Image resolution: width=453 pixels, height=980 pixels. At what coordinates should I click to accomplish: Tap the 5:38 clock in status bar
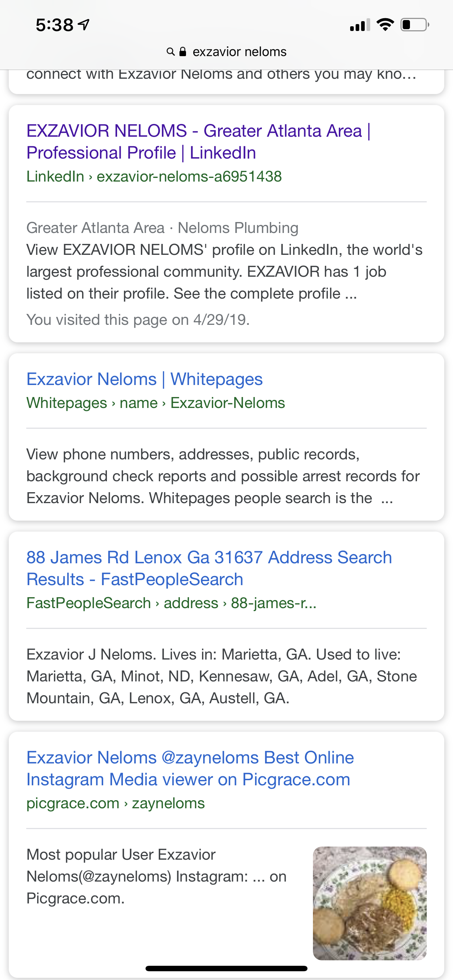click(x=54, y=25)
